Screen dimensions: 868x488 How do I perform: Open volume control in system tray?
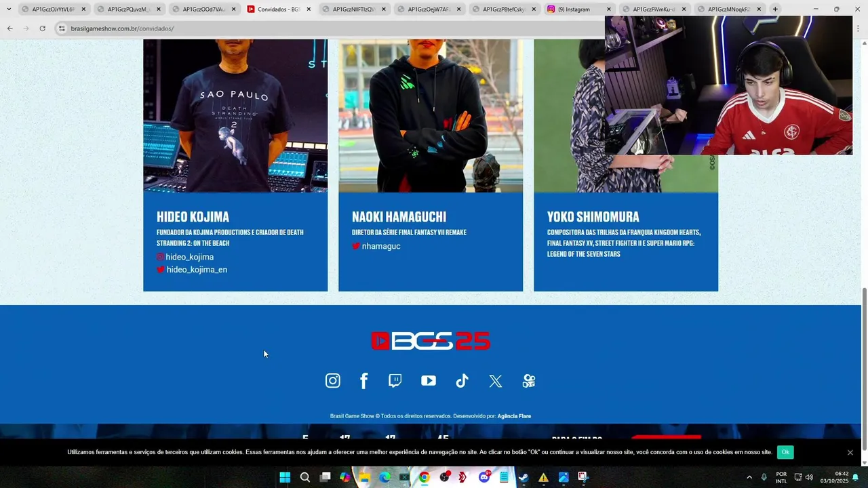809,477
